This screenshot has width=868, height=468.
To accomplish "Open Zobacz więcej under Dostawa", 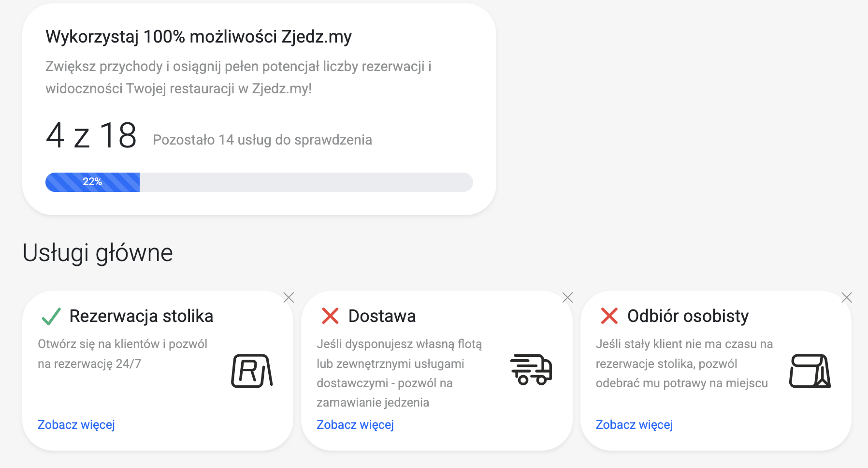I will [355, 424].
